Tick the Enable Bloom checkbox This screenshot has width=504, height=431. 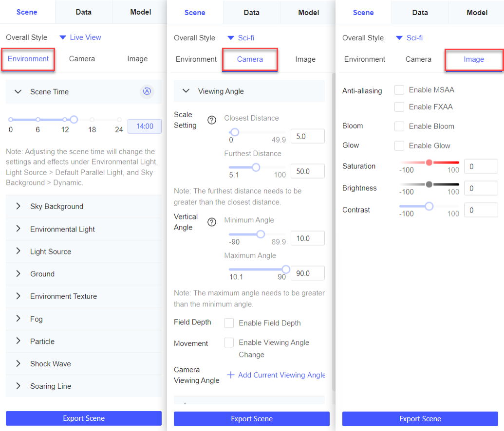(399, 126)
